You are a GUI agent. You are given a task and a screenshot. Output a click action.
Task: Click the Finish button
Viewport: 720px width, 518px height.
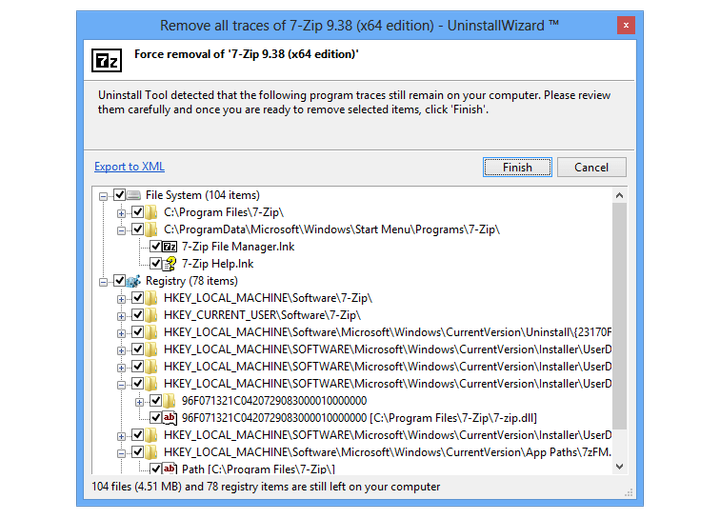pyautogui.click(x=518, y=167)
